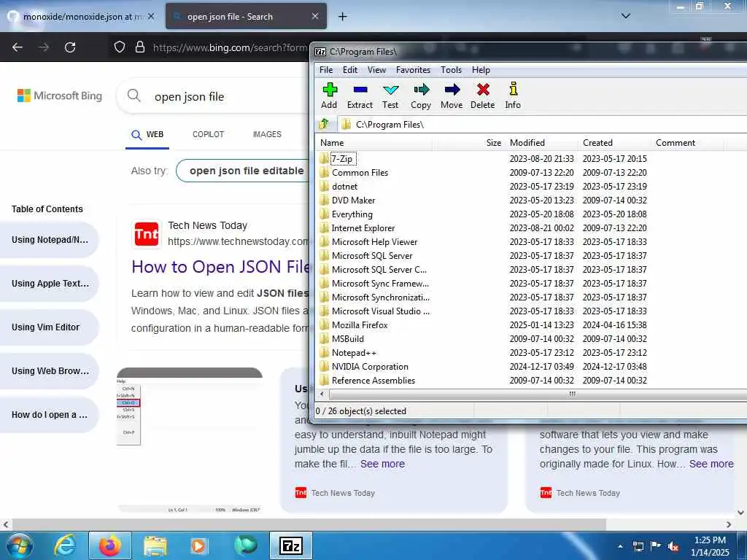The image size is (747, 560).
Task: Open the Tools menu in 7-Zip
Action: pos(451,70)
